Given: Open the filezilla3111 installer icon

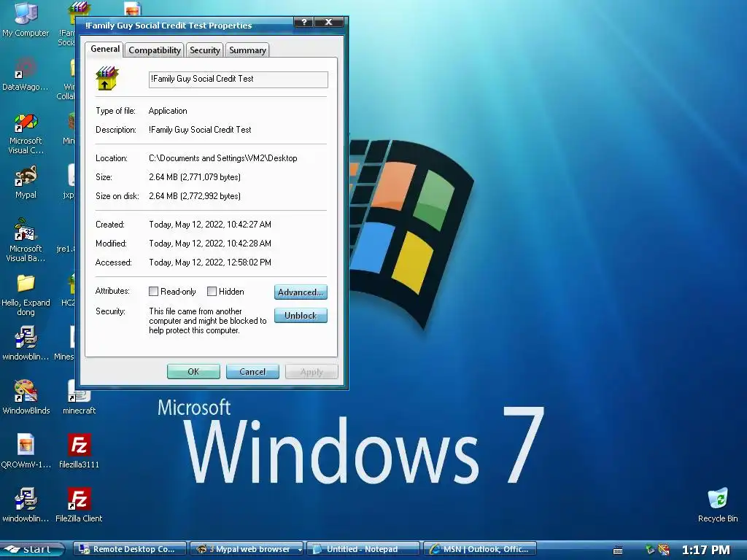Looking at the screenshot, I should [79, 451].
